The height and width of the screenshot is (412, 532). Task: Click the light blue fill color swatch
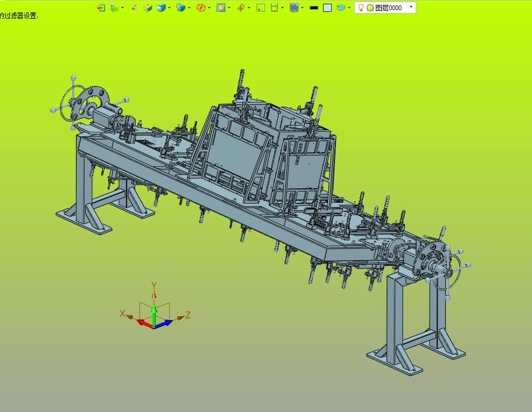tap(327, 8)
